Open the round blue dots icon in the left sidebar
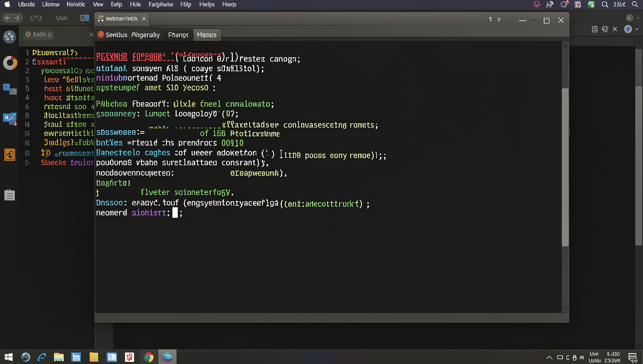643x364 pixels. click(9, 37)
